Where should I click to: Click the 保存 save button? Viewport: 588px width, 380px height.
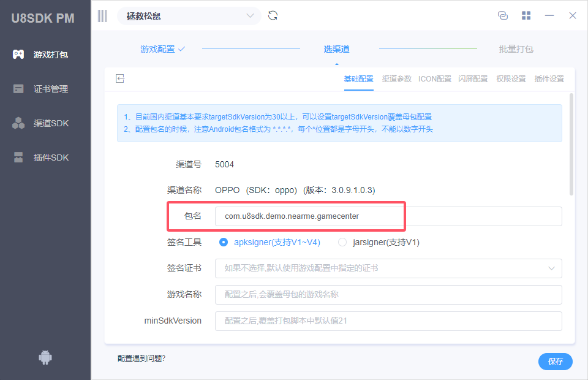point(556,361)
